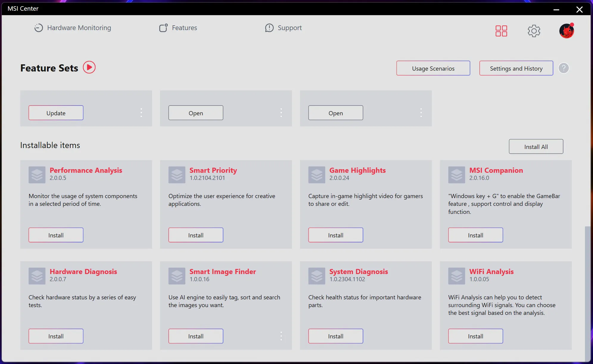Image resolution: width=593 pixels, height=364 pixels.
Task: Click the Hardware Diagnosis title
Action: point(83,272)
